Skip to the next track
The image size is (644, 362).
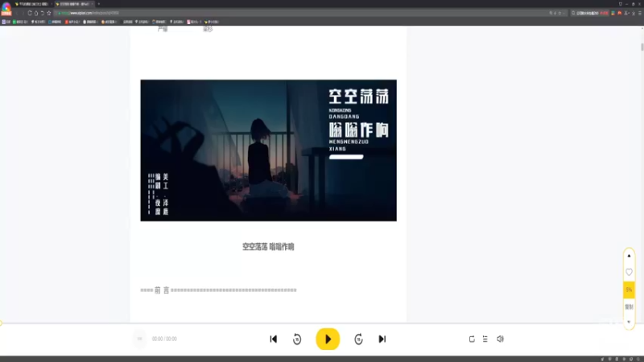click(382, 339)
